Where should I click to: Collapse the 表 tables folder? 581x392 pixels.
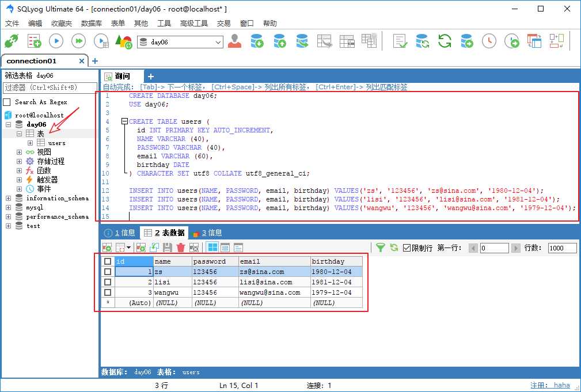click(19, 134)
